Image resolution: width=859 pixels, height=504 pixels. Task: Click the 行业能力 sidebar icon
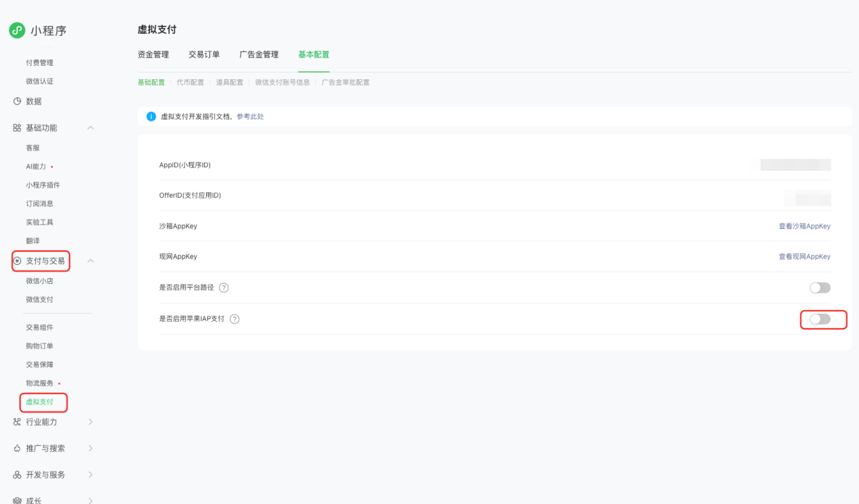coord(18,422)
